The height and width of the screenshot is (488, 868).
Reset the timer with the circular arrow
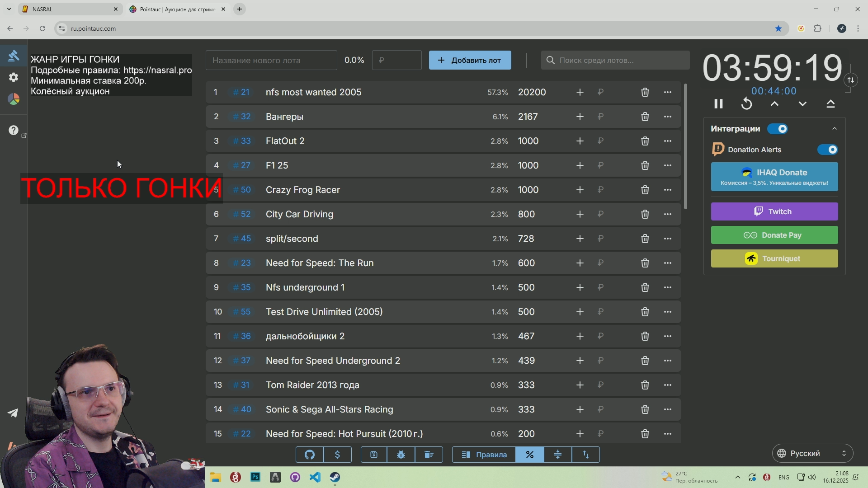pyautogui.click(x=746, y=104)
